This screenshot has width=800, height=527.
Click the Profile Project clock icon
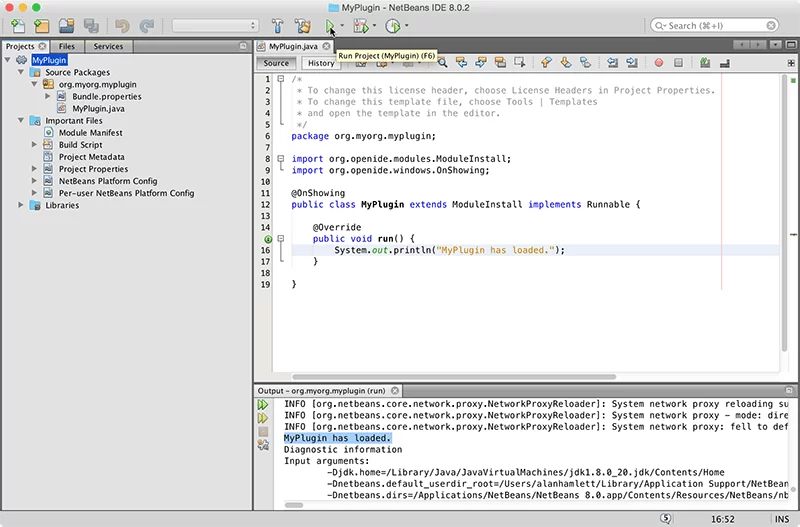click(x=392, y=26)
